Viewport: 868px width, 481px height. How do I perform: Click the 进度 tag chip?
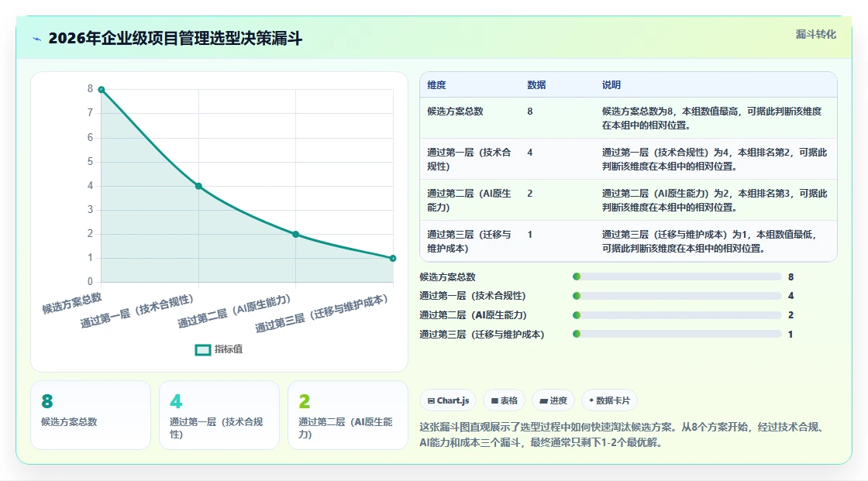tap(553, 400)
